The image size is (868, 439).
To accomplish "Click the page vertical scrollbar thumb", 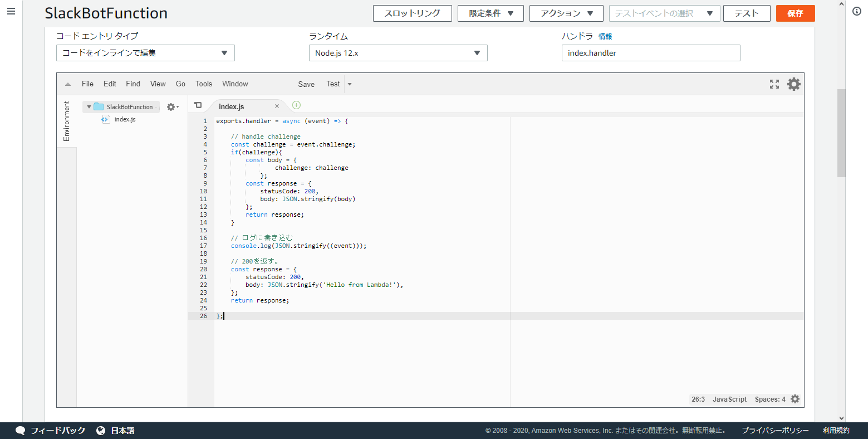I will tap(841, 133).
